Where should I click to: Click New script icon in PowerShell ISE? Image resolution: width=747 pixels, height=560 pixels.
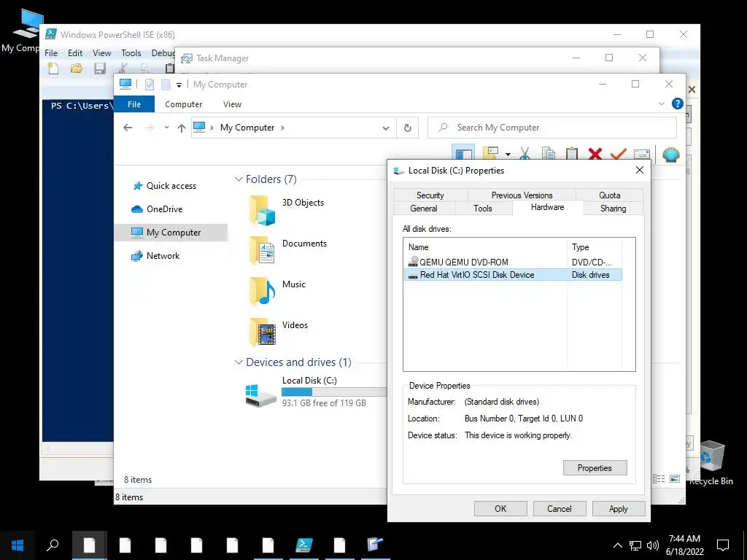tap(53, 69)
